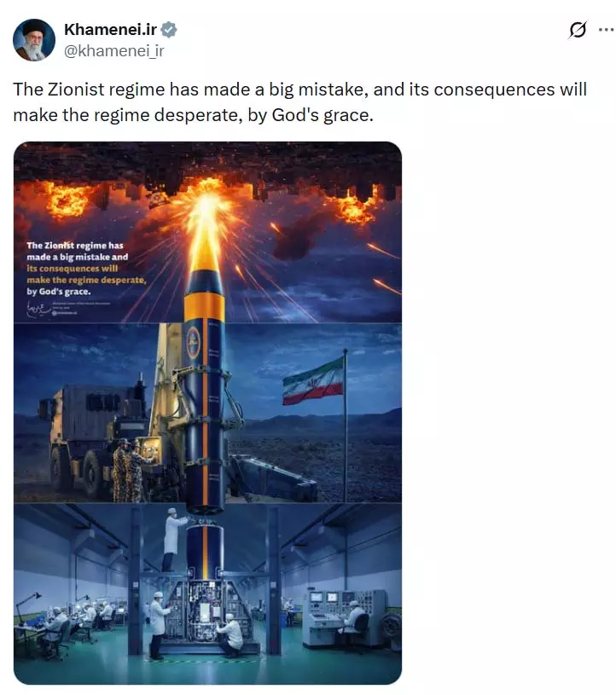This screenshot has width=616, height=695.
Task: Click the circular emblem on the missile body
Action: point(193,343)
